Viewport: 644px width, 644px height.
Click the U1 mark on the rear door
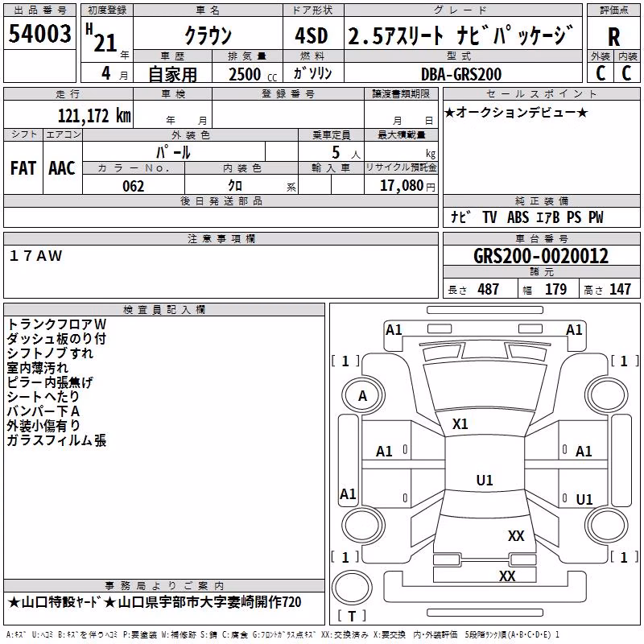584,499
